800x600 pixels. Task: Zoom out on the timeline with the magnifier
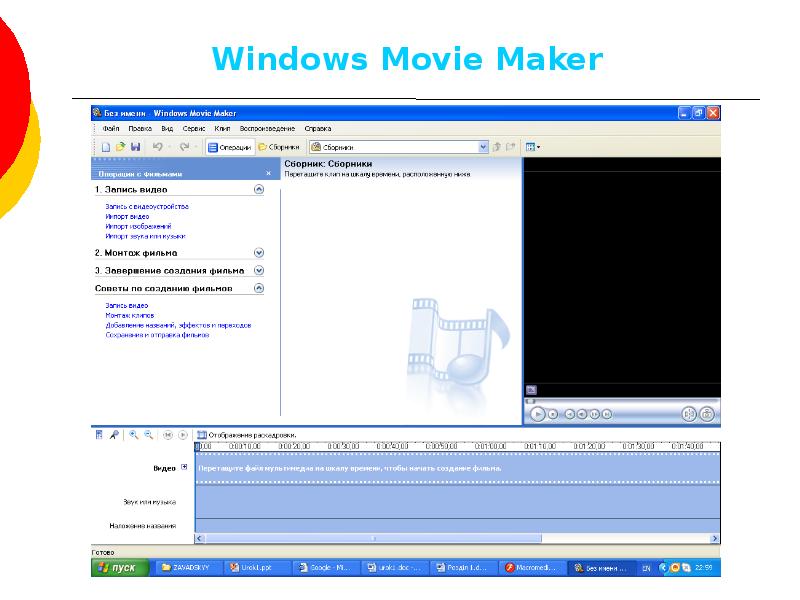148,435
